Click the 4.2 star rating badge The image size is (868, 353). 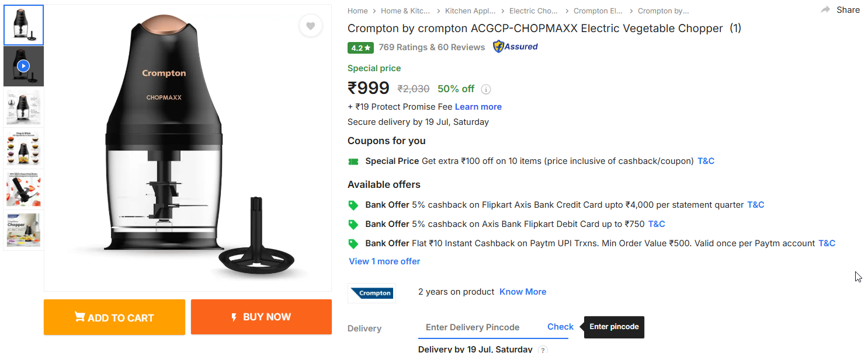pos(360,47)
